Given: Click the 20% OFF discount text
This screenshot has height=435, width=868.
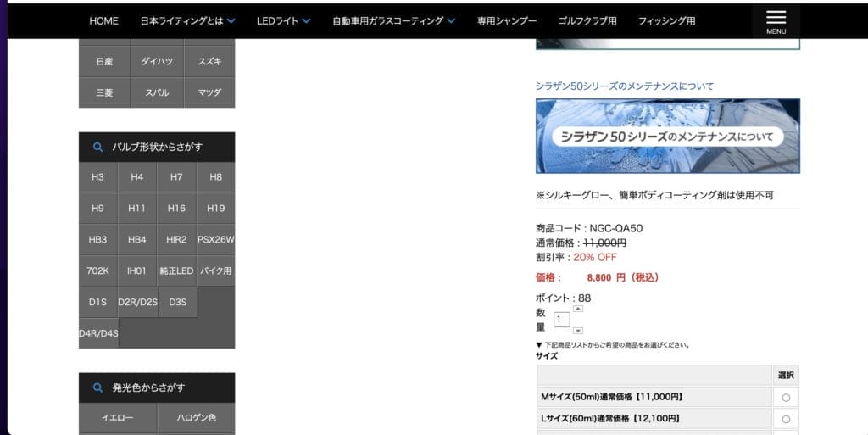Looking at the screenshot, I should tap(594, 257).
